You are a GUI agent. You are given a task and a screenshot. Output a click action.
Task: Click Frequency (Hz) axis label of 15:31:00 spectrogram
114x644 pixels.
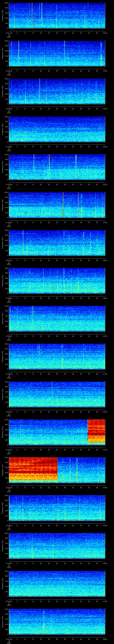[3, 16]
